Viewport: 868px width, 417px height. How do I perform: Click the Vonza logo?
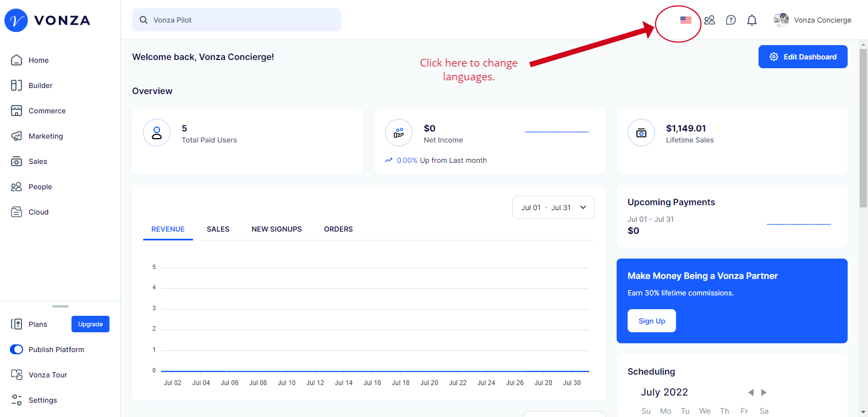click(x=47, y=20)
